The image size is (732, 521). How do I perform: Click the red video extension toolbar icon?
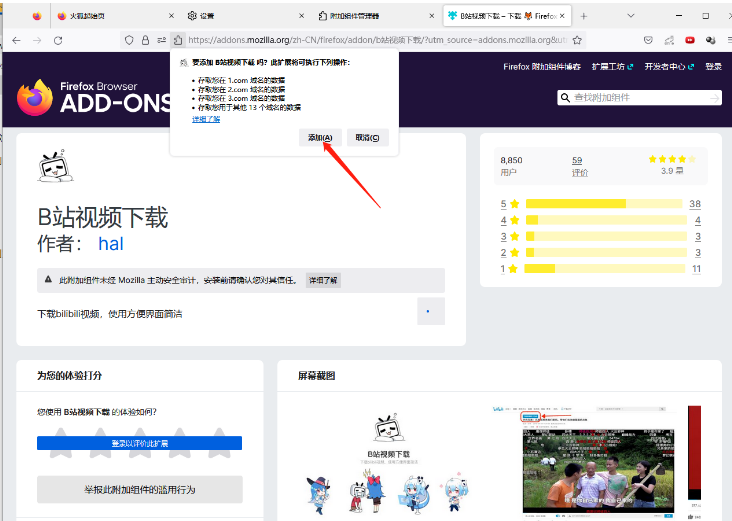coord(690,40)
